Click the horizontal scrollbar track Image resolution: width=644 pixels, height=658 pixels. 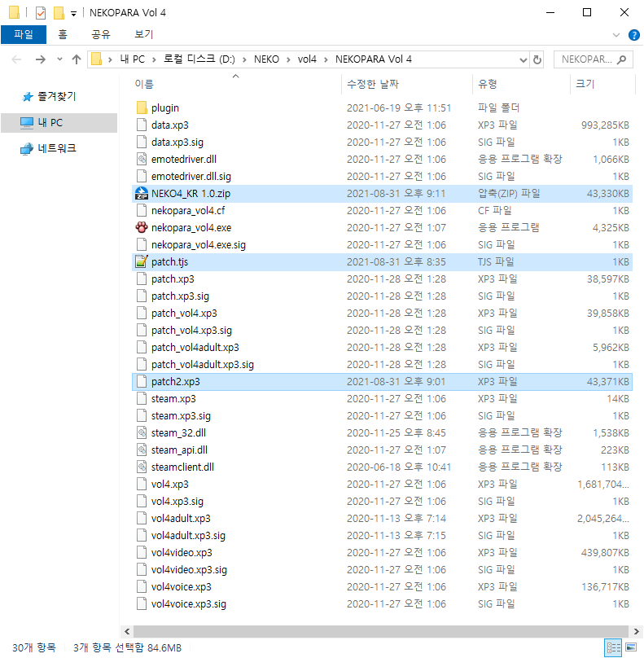point(381,631)
